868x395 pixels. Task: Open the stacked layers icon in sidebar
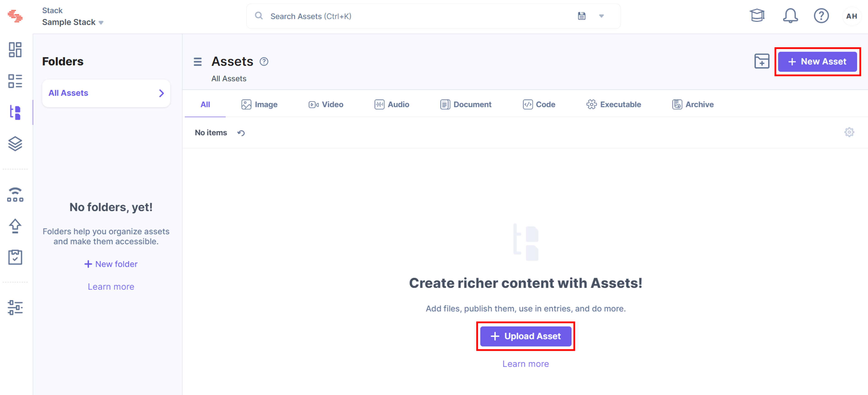(x=15, y=144)
